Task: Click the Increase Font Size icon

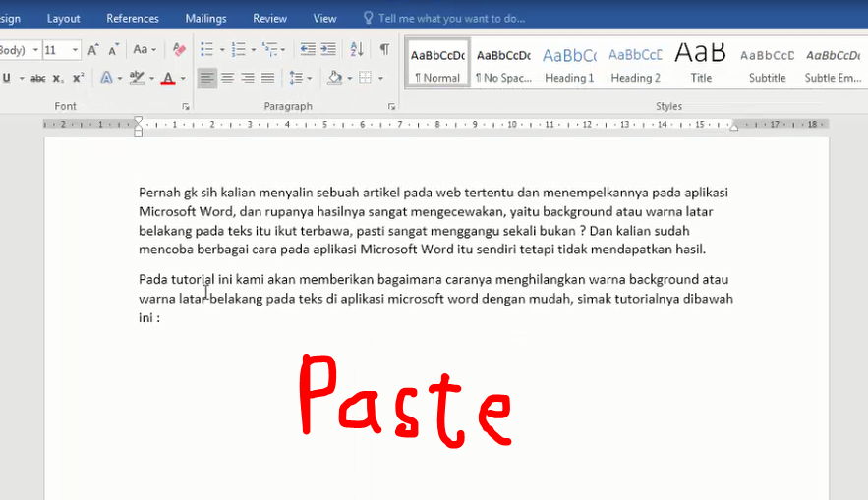Action: click(x=93, y=50)
